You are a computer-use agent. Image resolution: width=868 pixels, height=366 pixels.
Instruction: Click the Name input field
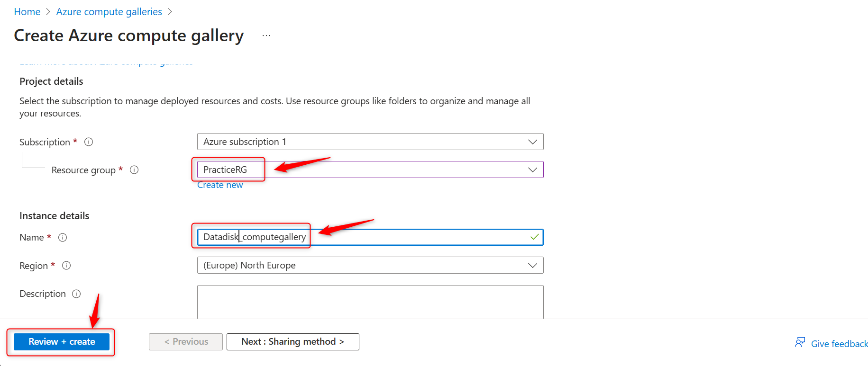[x=370, y=237]
